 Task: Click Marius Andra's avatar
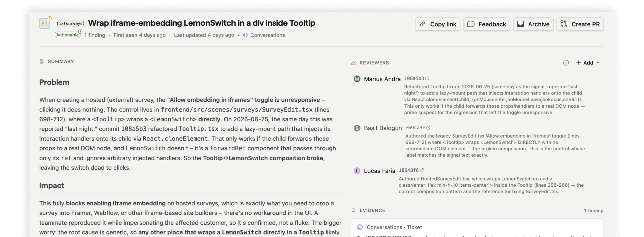357,79
